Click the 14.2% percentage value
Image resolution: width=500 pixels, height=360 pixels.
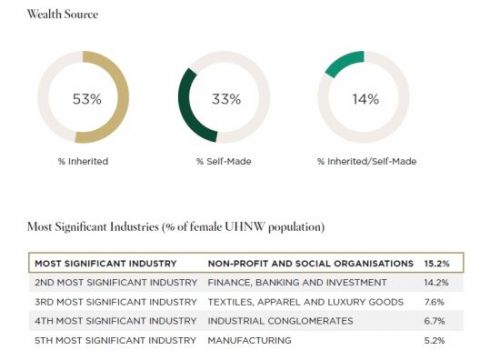click(x=436, y=282)
